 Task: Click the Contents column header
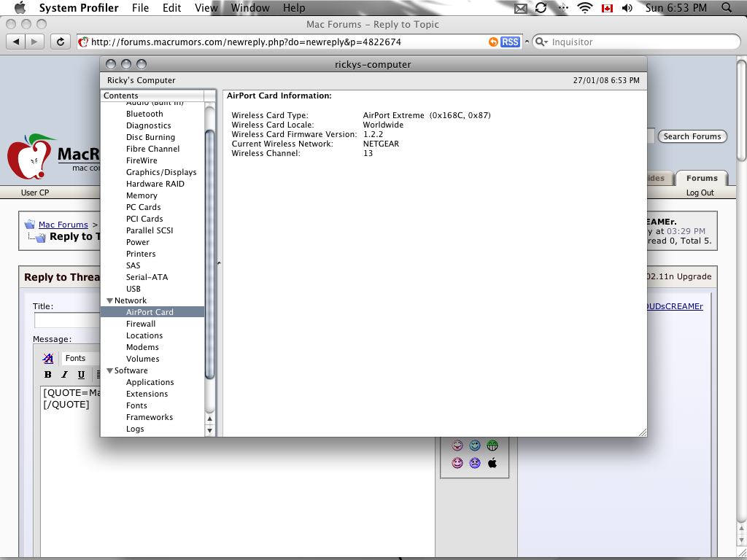click(x=152, y=96)
